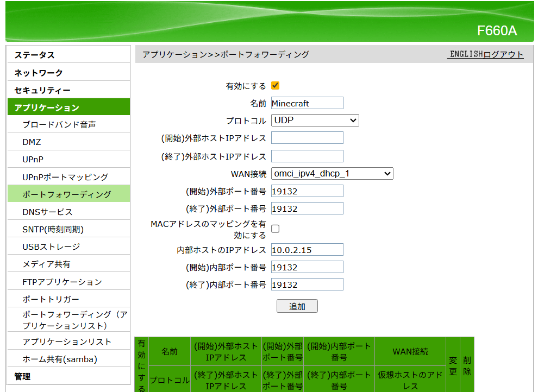
Task: Open USBストレージ page
Action: tap(51, 246)
